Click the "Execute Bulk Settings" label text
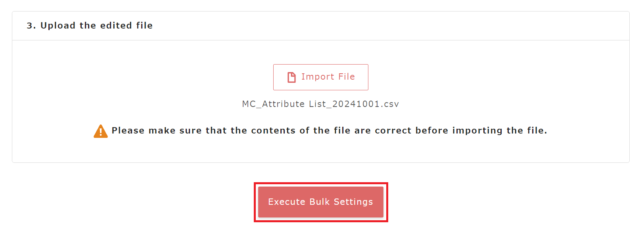The image size is (644, 225). coord(320,202)
